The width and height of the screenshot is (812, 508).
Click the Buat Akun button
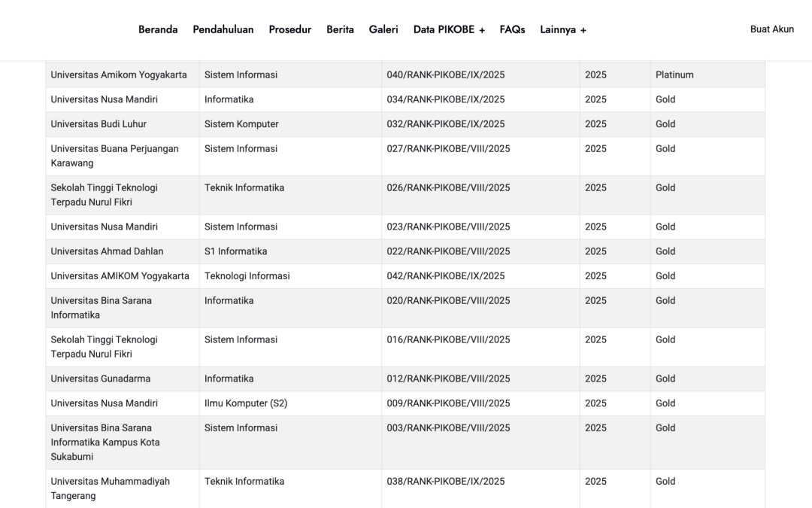[771, 29]
